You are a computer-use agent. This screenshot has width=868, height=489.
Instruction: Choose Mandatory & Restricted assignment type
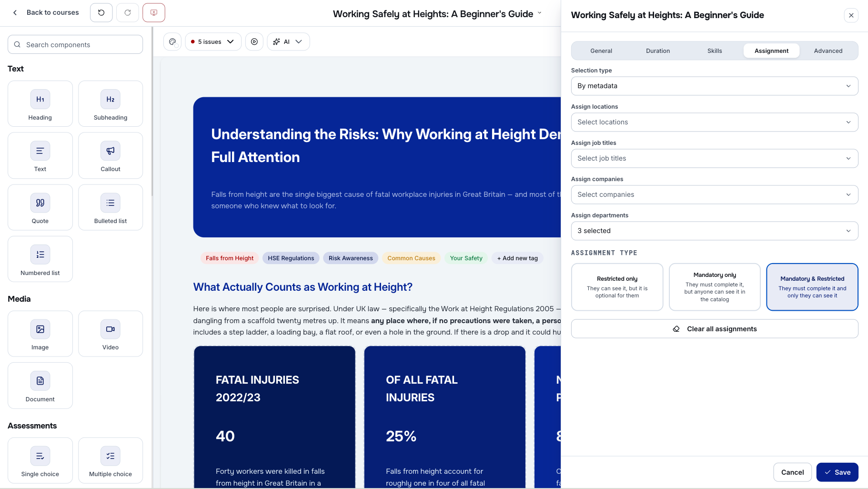812,287
